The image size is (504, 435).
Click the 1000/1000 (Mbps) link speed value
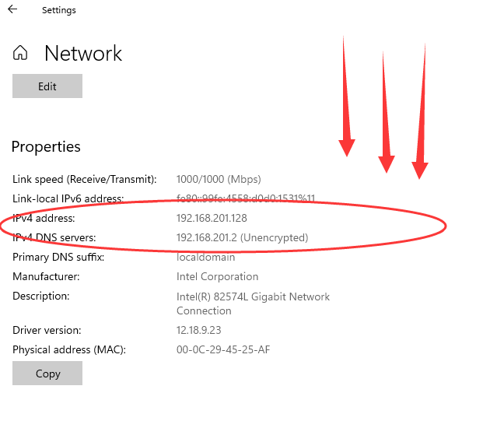[x=219, y=179]
